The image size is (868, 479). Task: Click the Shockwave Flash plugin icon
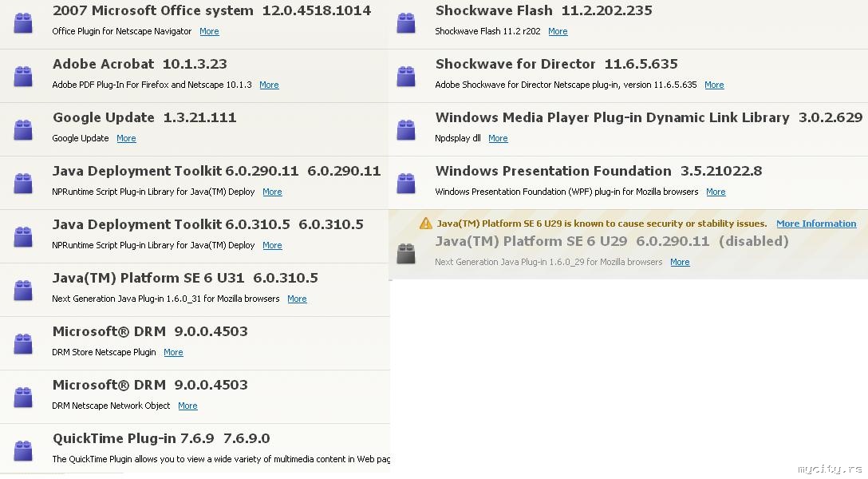click(x=406, y=23)
